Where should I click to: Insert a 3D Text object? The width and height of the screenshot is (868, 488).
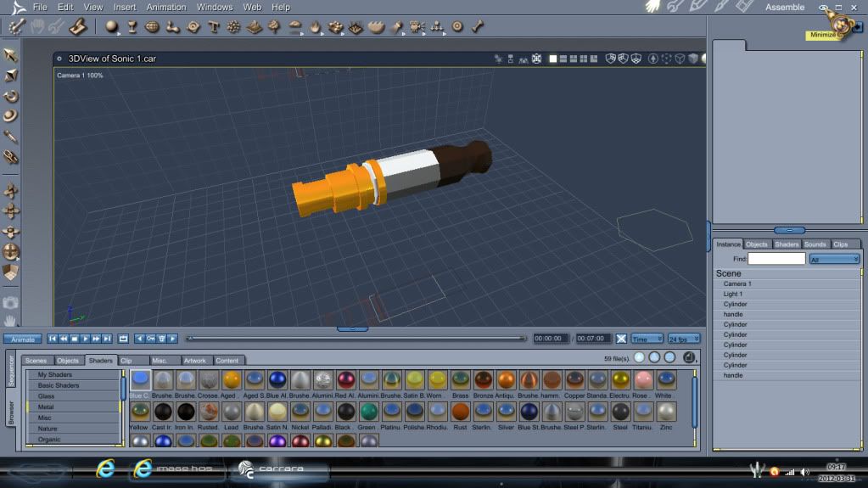(214, 26)
